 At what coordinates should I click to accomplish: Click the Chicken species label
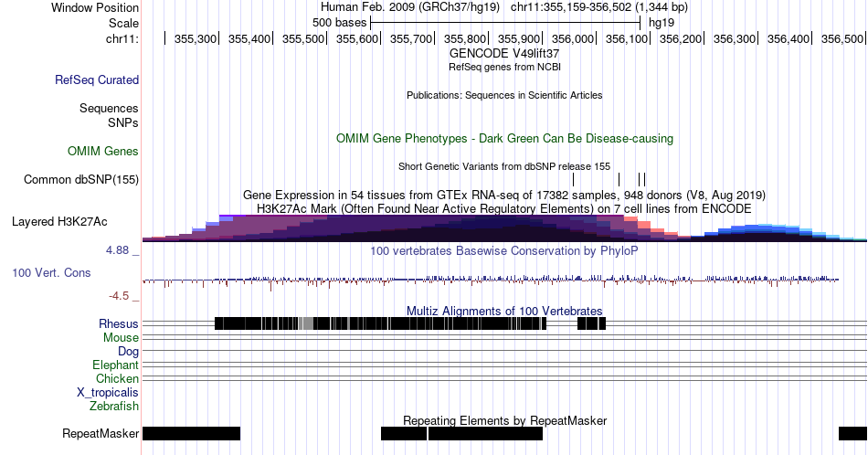(117, 378)
